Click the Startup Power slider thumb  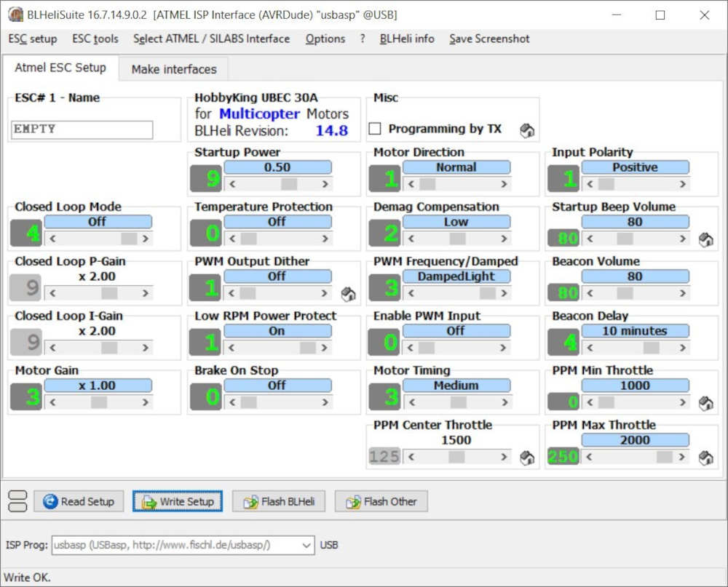click(x=289, y=184)
